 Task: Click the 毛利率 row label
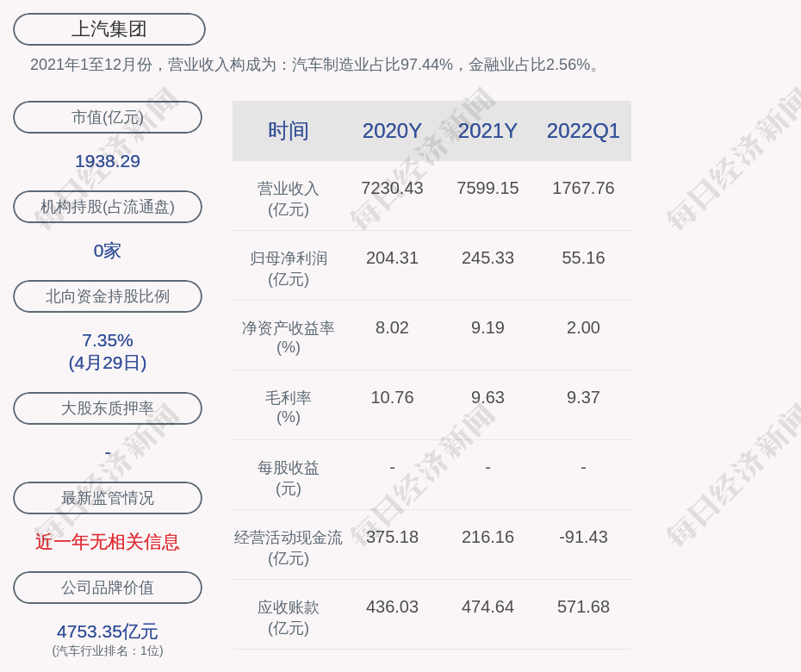pos(289,408)
